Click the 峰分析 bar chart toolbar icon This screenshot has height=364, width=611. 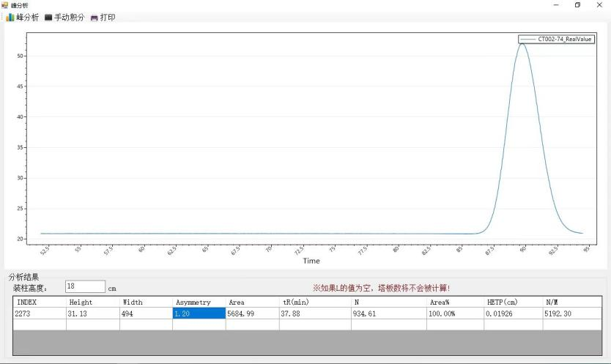(x=10, y=18)
